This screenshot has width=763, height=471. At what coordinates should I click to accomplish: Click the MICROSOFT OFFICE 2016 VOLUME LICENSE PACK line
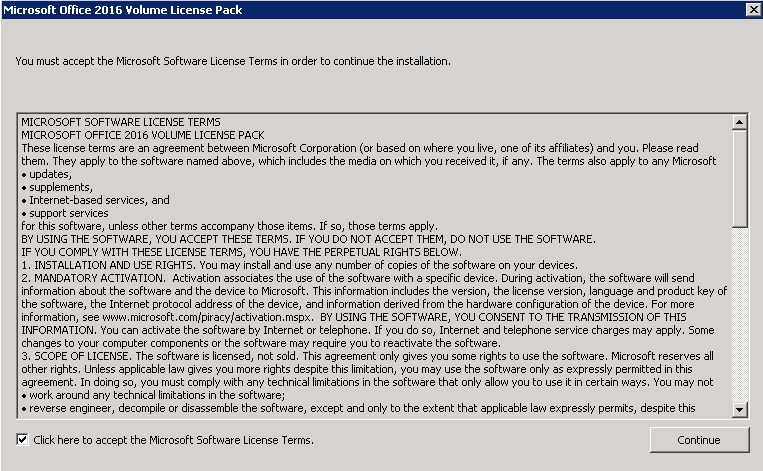click(142, 135)
